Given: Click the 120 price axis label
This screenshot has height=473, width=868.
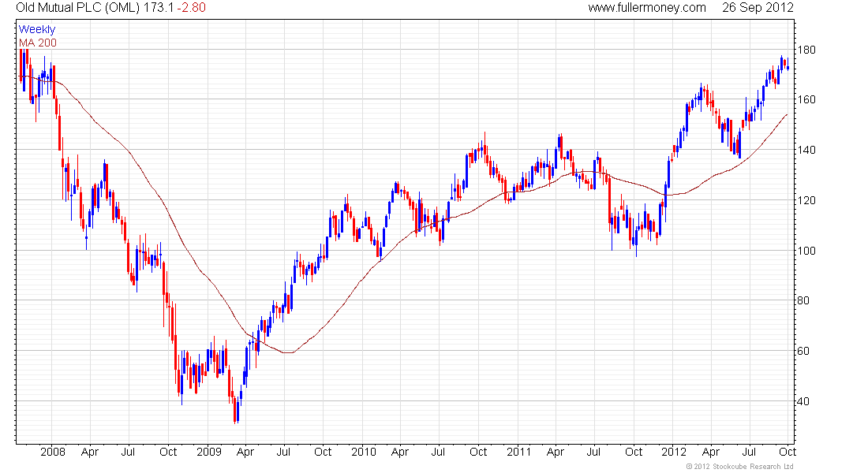Looking at the screenshot, I should pyautogui.click(x=806, y=200).
